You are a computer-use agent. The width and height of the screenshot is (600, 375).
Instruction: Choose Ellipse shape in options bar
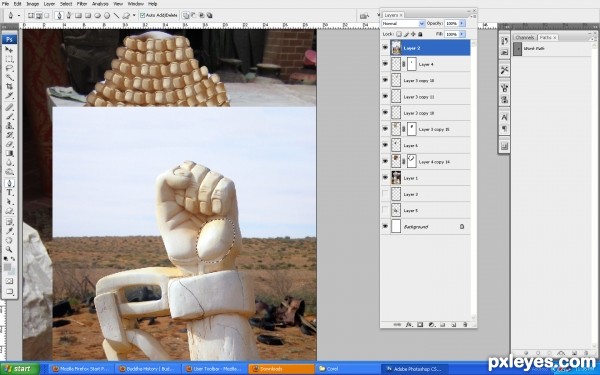(x=98, y=15)
